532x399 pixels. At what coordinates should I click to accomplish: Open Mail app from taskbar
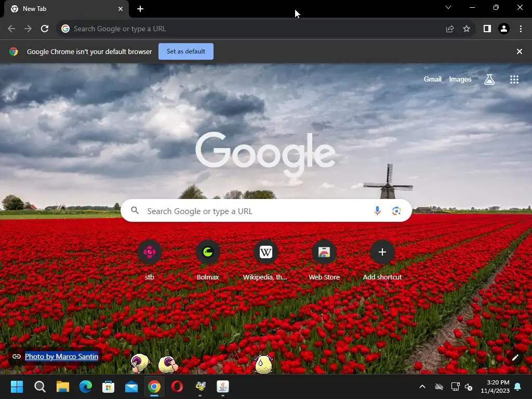click(131, 387)
